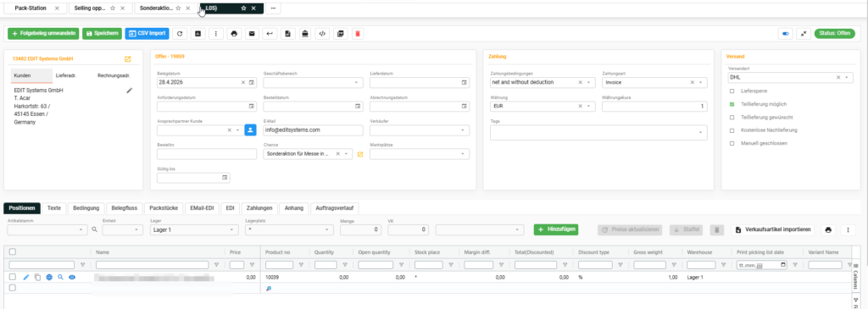The width and height of the screenshot is (868, 309).
Task: Click the refresh icon in top toolbar
Action: coord(180,34)
